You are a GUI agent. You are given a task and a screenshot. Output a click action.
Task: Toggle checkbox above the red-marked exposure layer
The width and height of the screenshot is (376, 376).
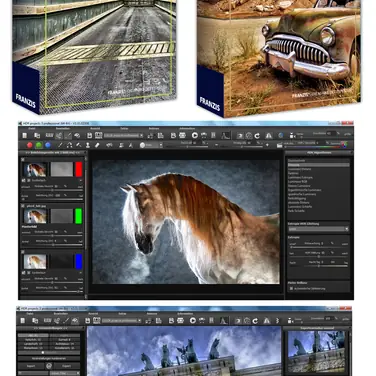click(x=23, y=160)
